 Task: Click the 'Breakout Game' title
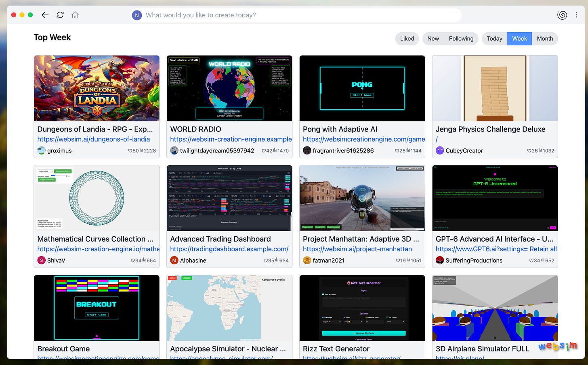(63, 349)
